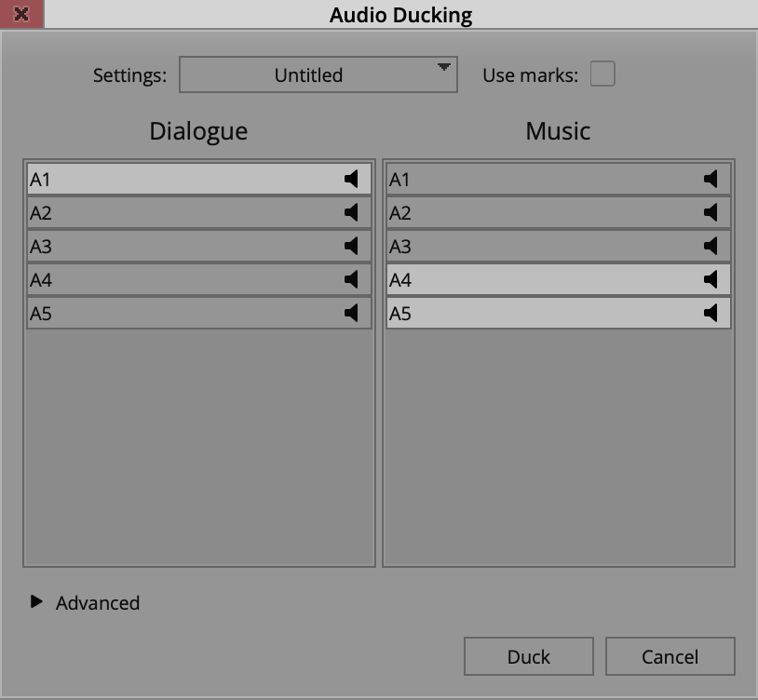This screenshot has width=758, height=700.
Task: Open the Settings dropdown showing Untitled
Action: (x=318, y=74)
